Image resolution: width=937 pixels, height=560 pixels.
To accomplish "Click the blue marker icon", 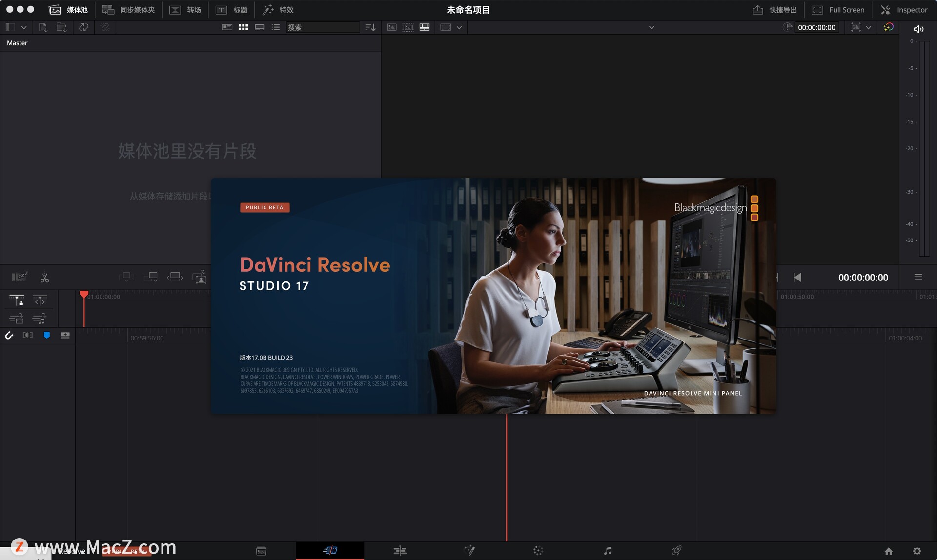I will [x=47, y=335].
